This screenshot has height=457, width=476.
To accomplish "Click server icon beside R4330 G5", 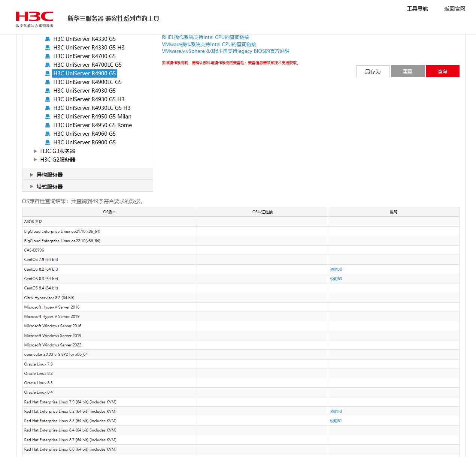I will (x=48, y=39).
